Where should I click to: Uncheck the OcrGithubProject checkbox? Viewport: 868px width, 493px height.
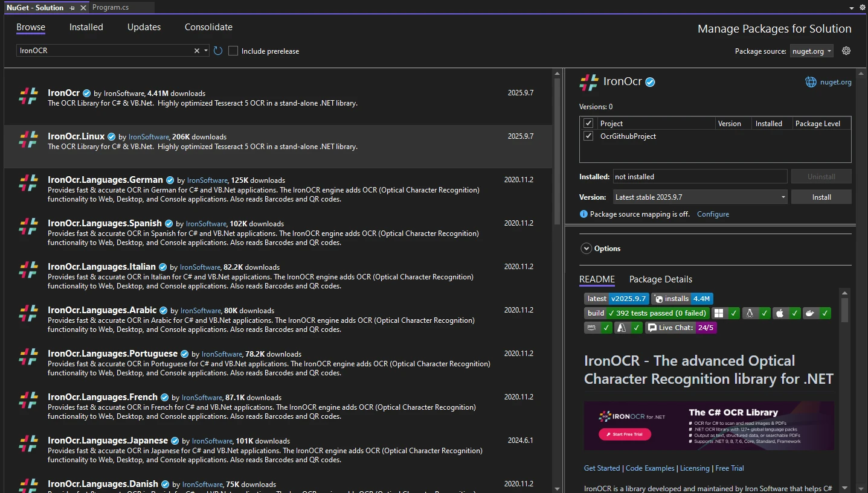pyautogui.click(x=588, y=136)
